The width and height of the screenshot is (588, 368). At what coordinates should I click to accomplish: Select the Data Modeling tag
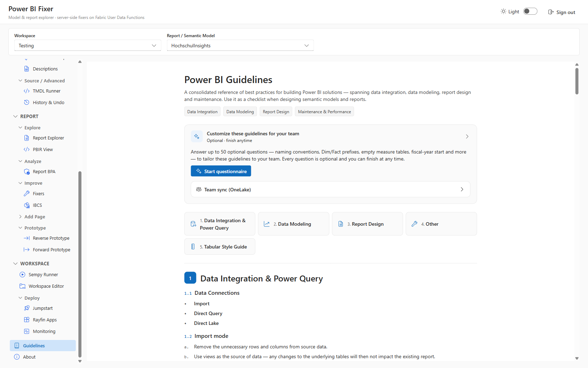pos(240,111)
